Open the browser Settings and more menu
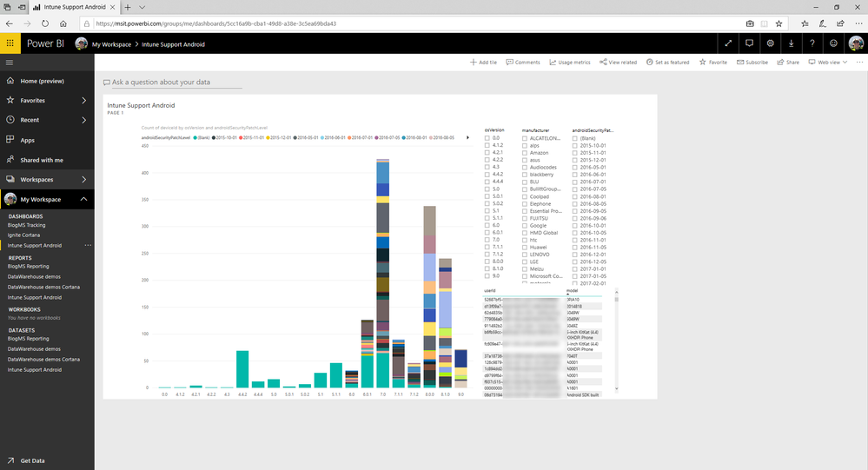The image size is (868, 470). (858, 23)
